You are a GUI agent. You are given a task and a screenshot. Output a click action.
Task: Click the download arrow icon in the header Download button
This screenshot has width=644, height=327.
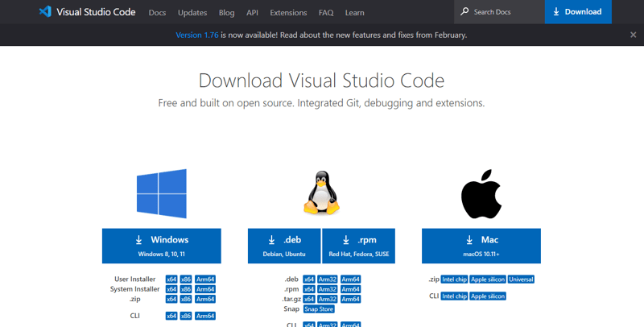(556, 12)
